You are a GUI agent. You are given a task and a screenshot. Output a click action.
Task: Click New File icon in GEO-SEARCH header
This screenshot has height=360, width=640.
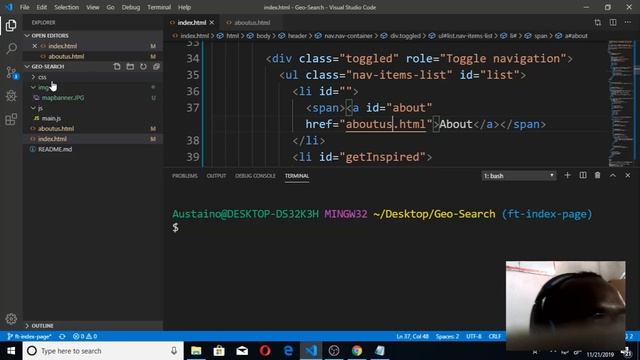(x=117, y=66)
